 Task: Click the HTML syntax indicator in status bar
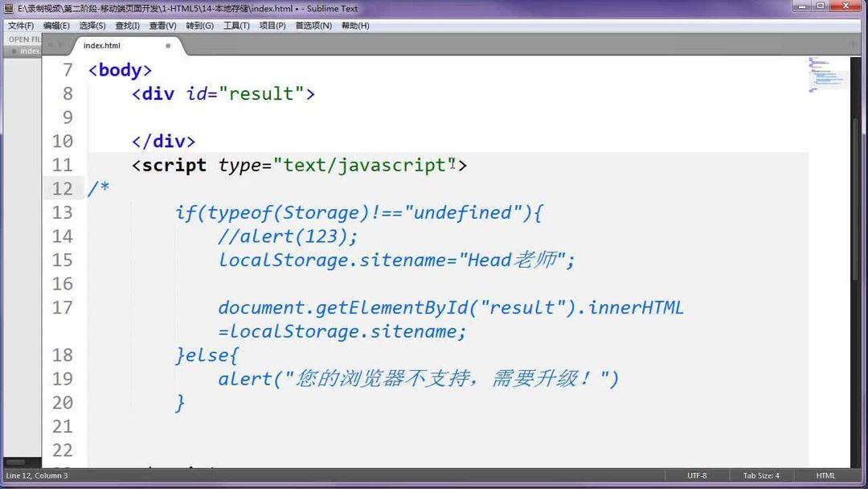pyautogui.click(x=825, y=475)
